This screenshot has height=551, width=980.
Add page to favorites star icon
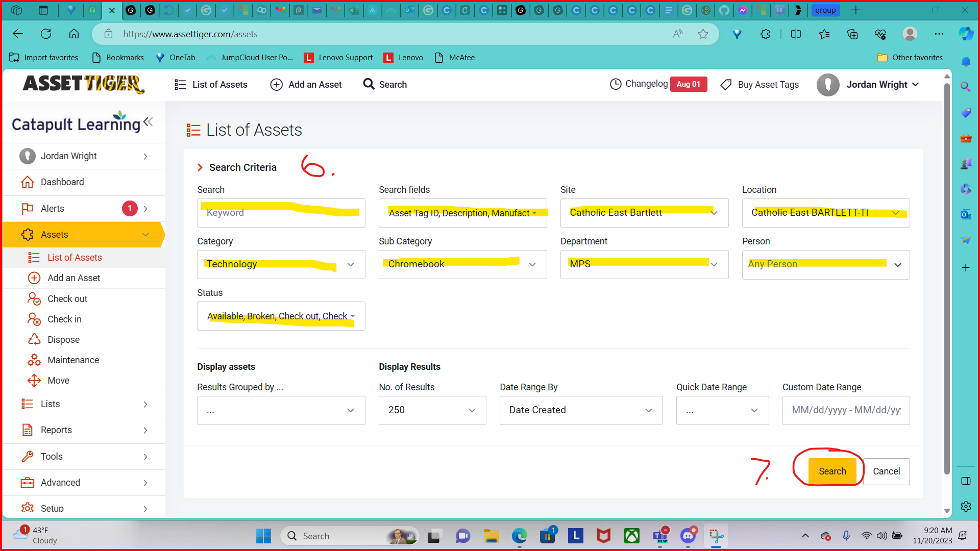tap(703, 34)
